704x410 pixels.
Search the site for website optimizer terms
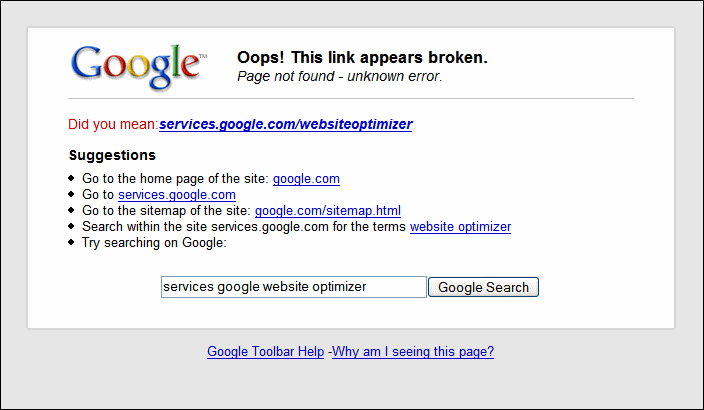click(x=460, y=227)
